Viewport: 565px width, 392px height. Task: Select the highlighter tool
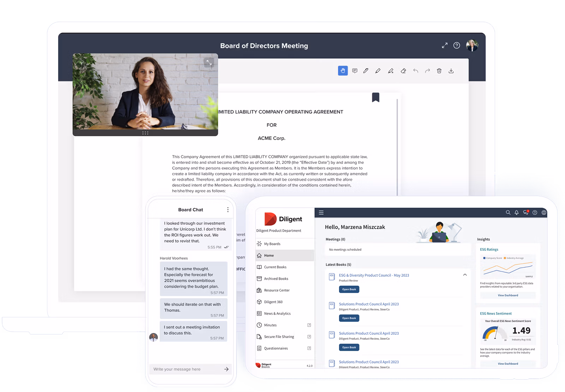[391, 71]
